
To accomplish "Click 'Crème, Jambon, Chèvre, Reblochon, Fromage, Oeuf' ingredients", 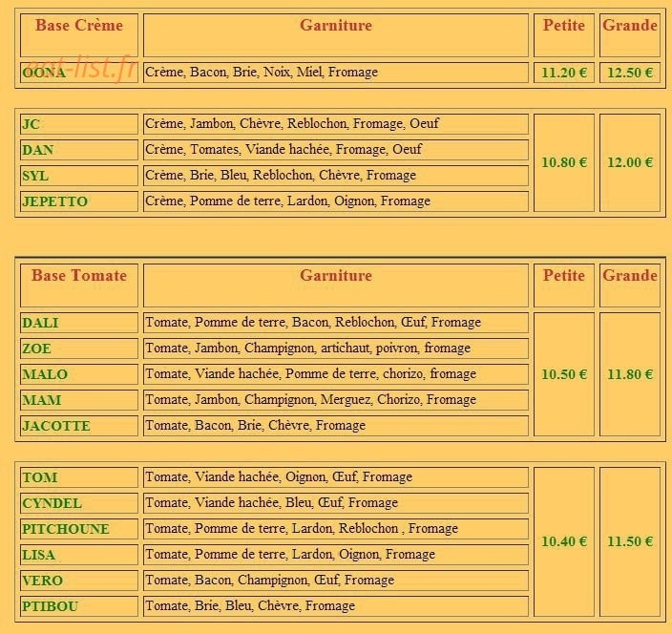I will pyautogui.click(x=292, y=123).
